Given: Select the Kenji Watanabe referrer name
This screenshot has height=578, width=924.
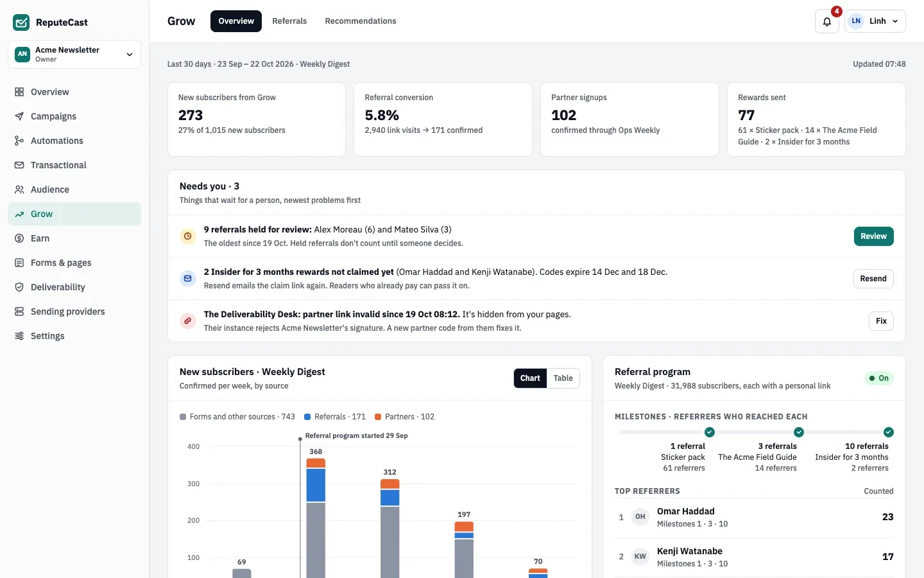Looking at the screenshot, I should pyautogui.click(x=690, y=551).
